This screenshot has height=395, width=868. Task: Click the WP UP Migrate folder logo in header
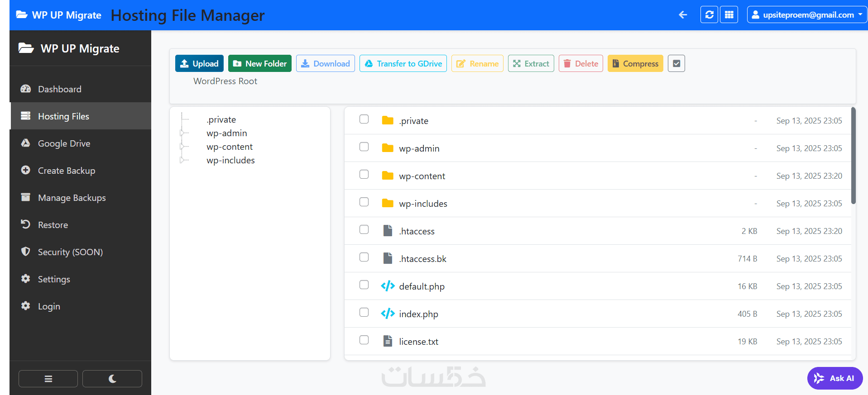[22, 14]
